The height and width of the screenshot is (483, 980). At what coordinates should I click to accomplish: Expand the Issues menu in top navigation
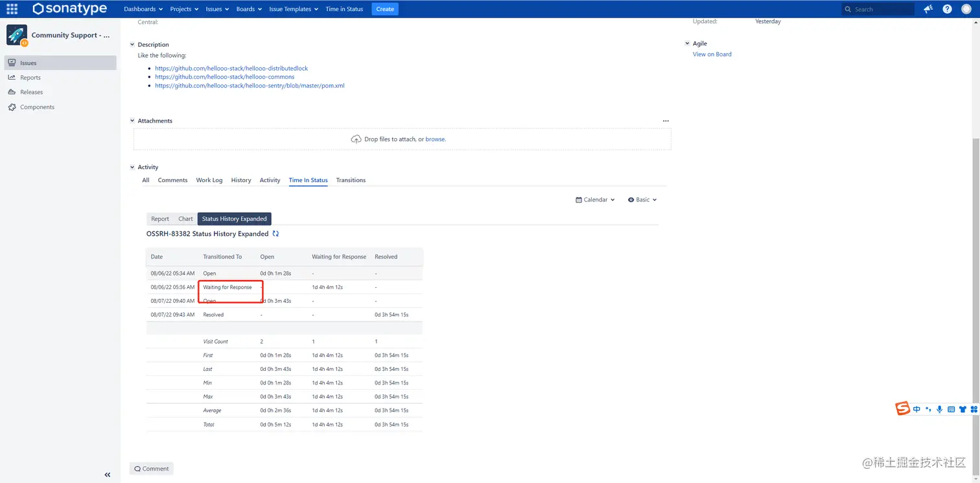[216, 9]
